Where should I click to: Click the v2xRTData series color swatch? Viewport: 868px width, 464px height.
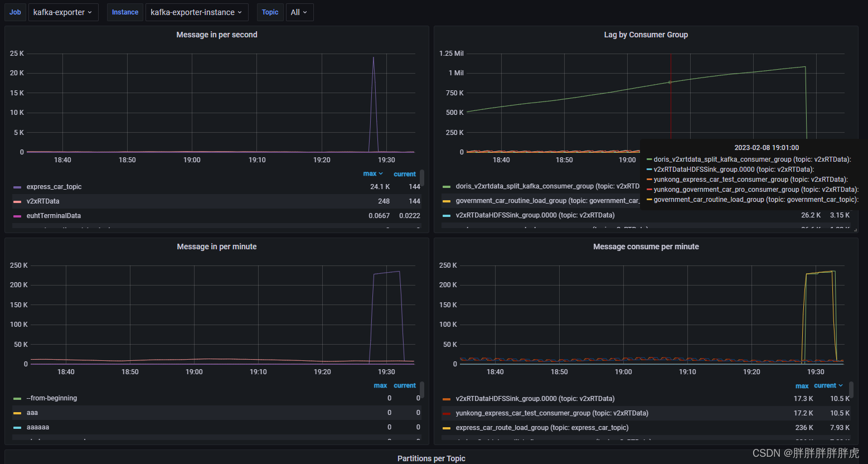[17, 202]
